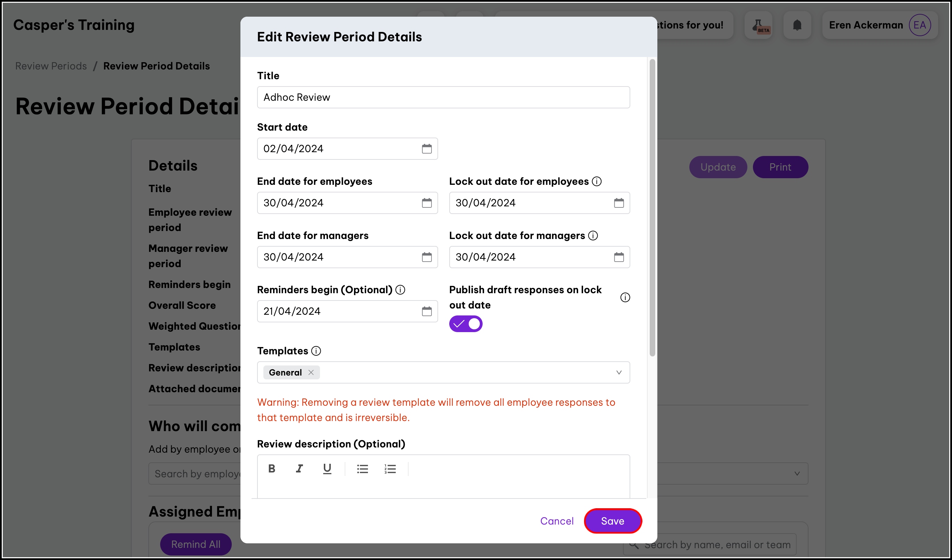Go to Review Periods breadcrumb
This screenshot has height=560, width=952.
point(51,66)
